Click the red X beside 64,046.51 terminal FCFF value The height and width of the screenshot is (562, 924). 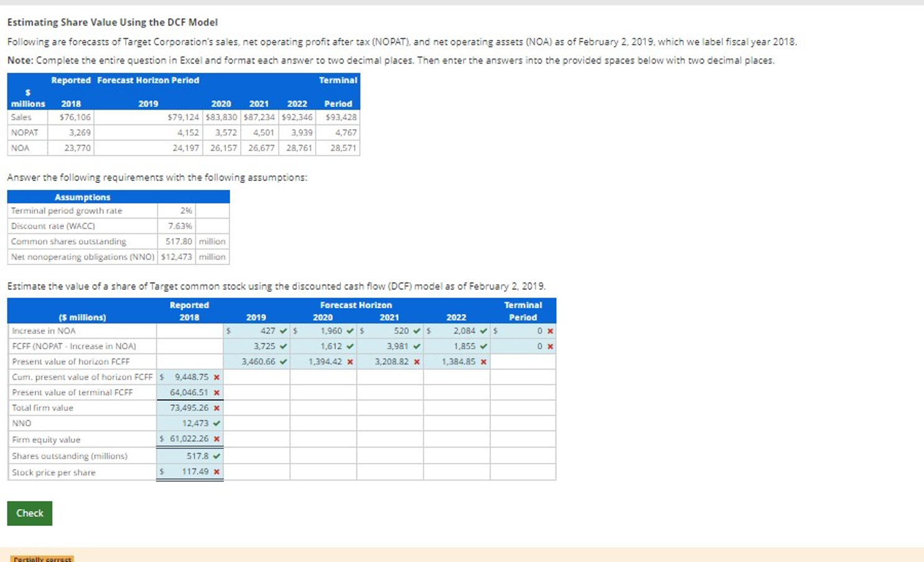click(215, 392)
